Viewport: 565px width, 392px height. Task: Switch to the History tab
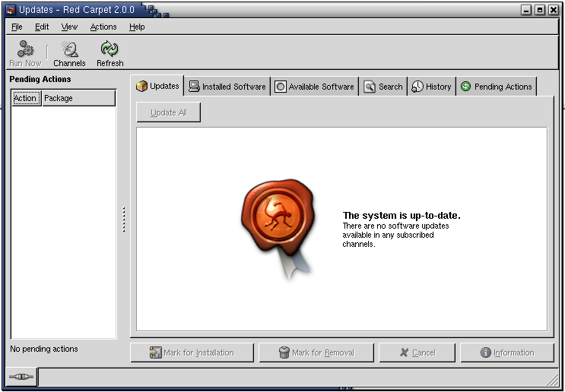point(431,87)
